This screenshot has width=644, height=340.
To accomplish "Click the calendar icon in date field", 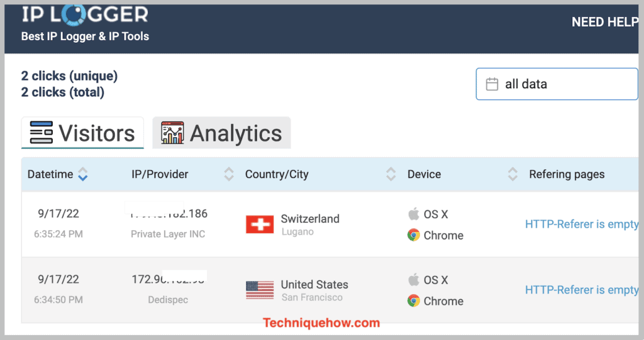I will tap(492, 84).
